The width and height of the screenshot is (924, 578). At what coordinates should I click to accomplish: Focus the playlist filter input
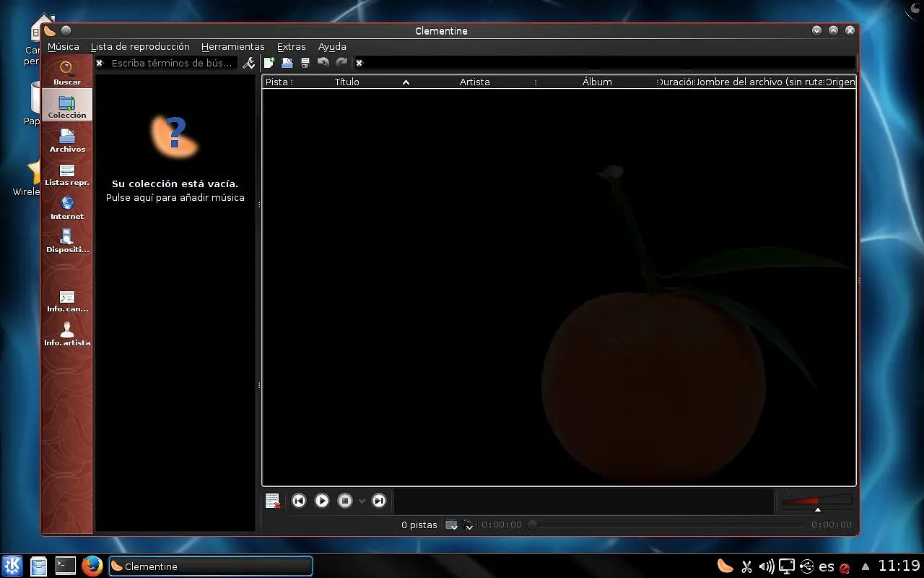click(610, 63)
